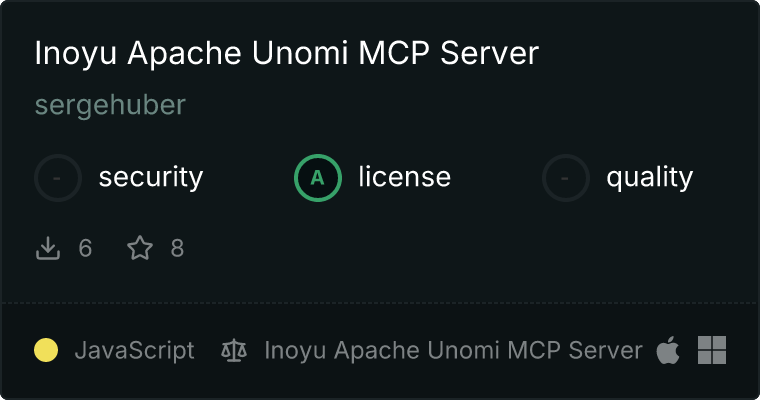Click the Windows platform icon
The height and width of the screenshot is (400, 760).
click(712, 350)
